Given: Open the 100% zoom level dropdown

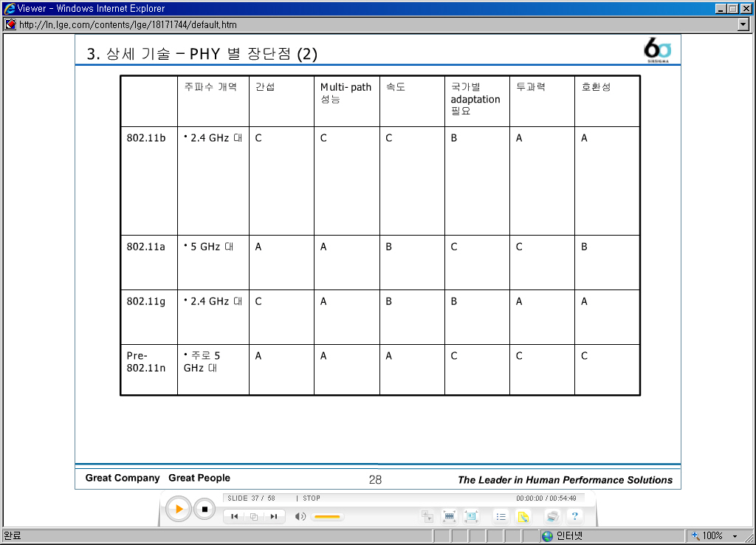Looking at the screenshot, I should (x=735, y=536).
